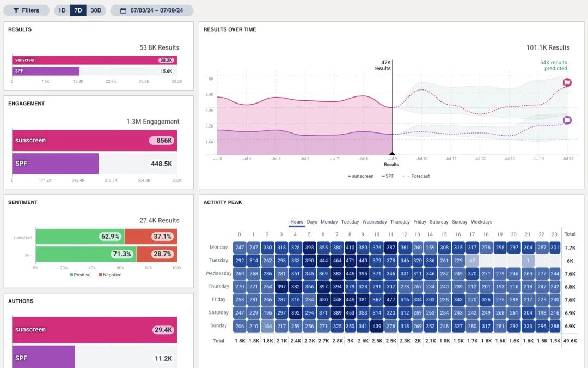Click the green Positive legend swatch
The width and height of the screenshot is (588, 368).
click(71, 275)
